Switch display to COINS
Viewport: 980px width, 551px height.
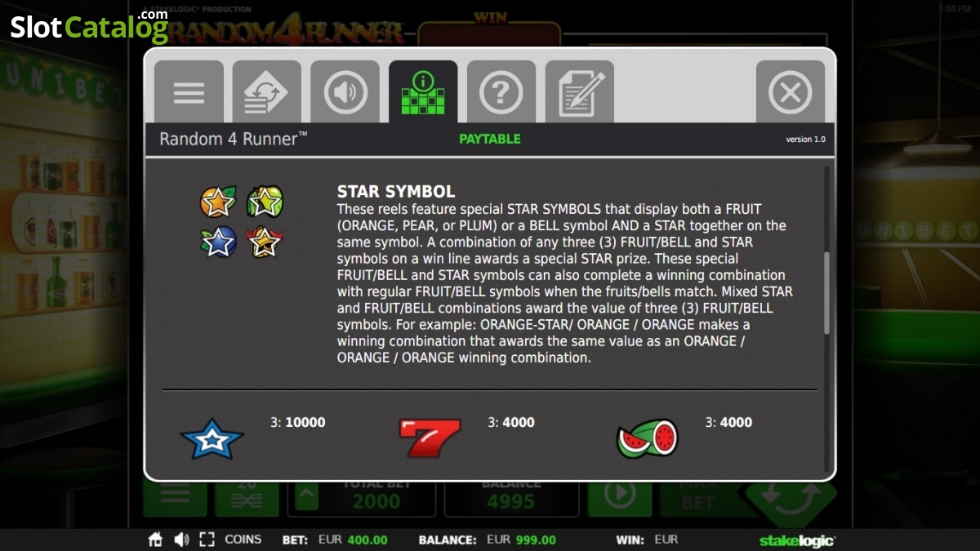coord(243,540)
